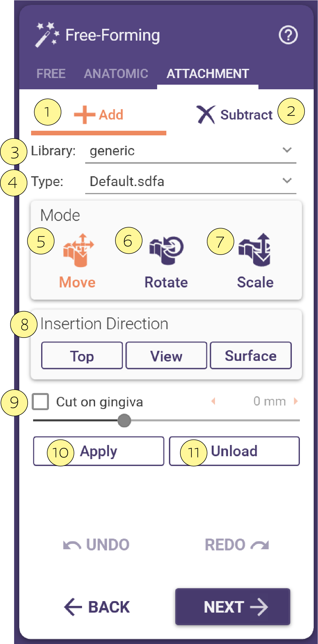Click the Apply button
This screenshot has height=644, width=318.
pos(99,451)
